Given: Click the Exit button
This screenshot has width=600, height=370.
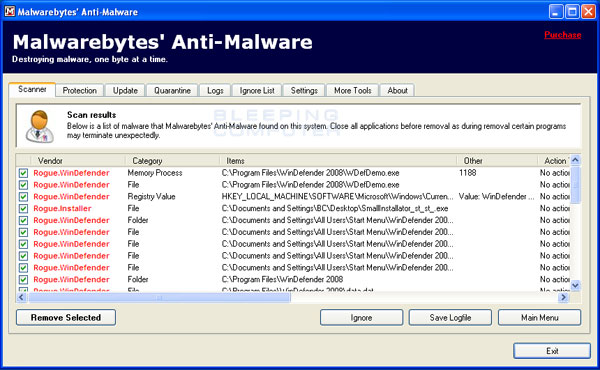Looking at the screenshot, I should pos(552,351).
